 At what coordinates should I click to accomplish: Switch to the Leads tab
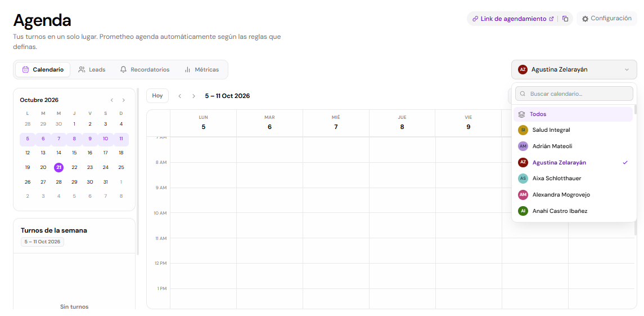click(92, 69)
